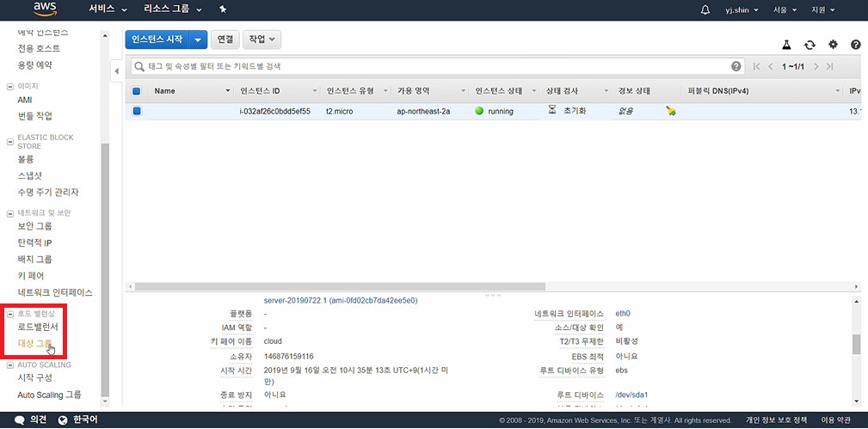This screenshot has height=429, width=868.
Task: Click the globe language icon
Action: pyautogui.click(x=63, y=420)
